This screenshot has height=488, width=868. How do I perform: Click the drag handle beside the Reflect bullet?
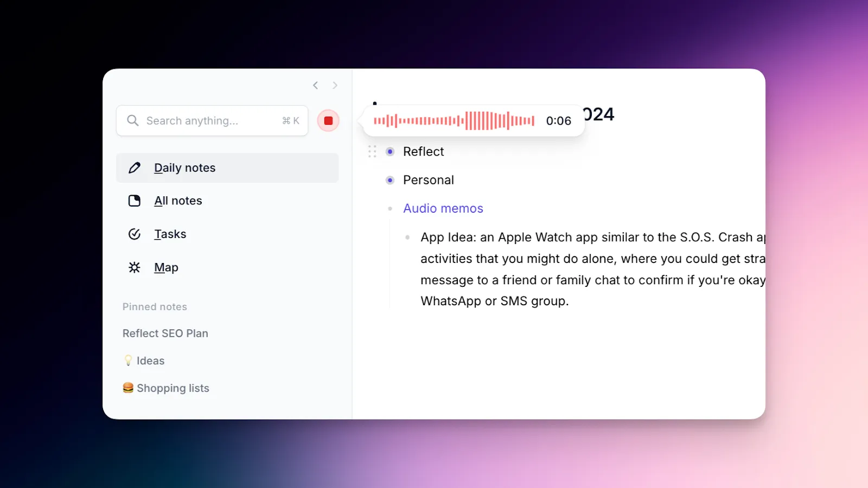point(372,152)
